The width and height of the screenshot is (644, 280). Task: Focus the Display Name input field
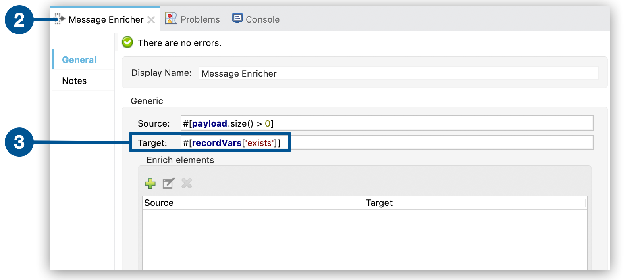(398, 73)
